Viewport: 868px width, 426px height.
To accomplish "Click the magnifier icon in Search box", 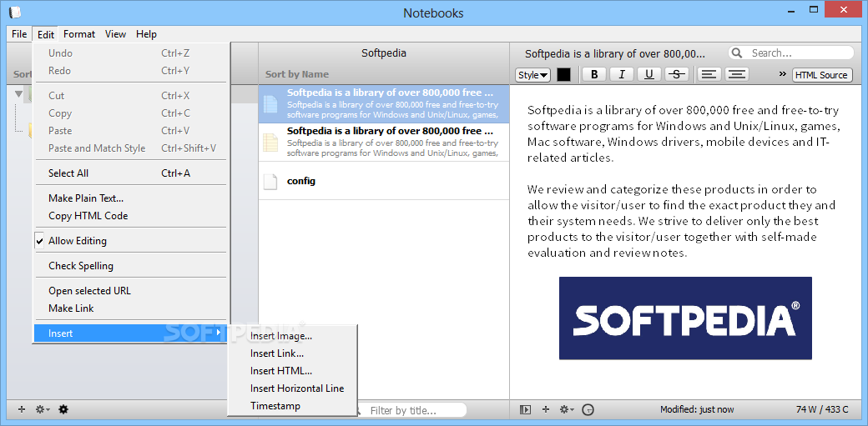I will click(737, 53).
